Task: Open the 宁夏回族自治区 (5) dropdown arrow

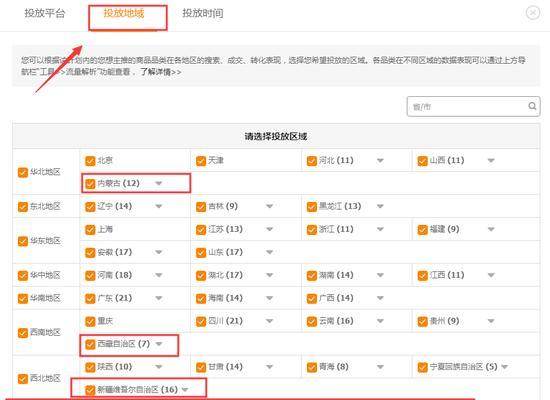Action: [x=504, y=367]
